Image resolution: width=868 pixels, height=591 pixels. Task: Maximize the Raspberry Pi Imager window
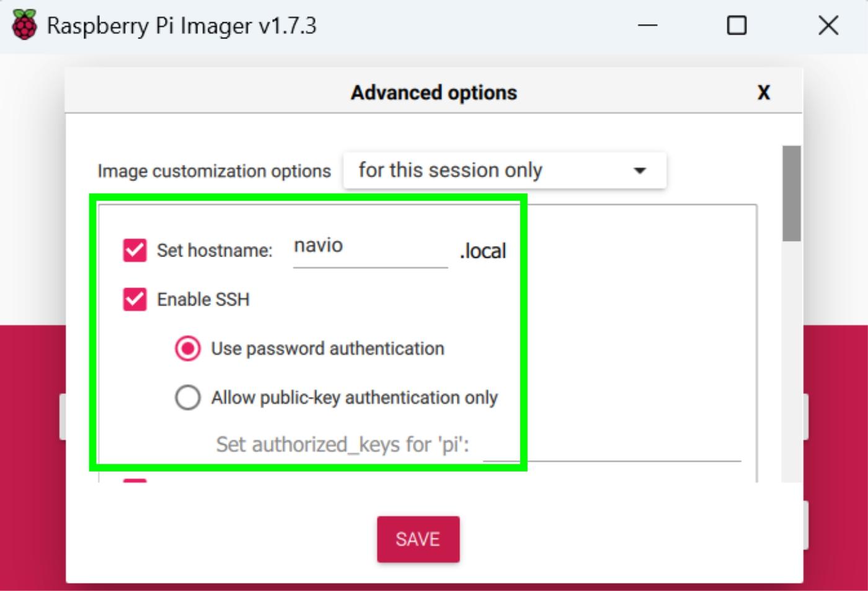(x=737, y=25)
